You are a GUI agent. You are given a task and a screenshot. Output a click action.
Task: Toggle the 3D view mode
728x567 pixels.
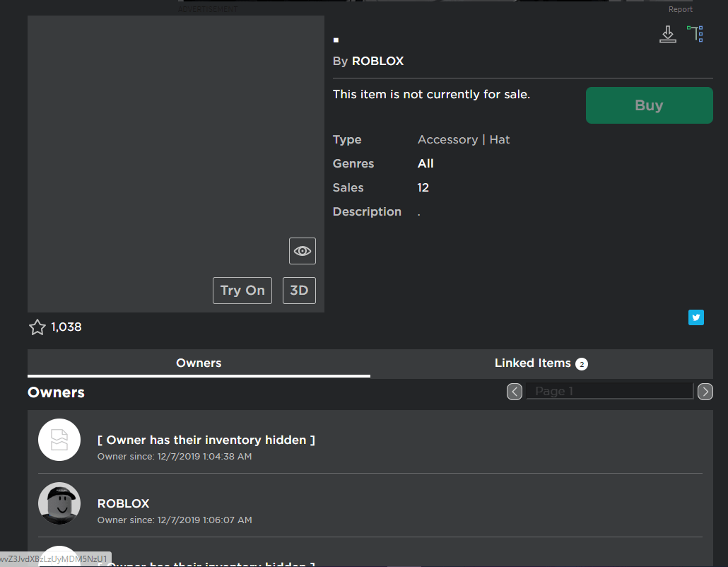click(299, 291)
